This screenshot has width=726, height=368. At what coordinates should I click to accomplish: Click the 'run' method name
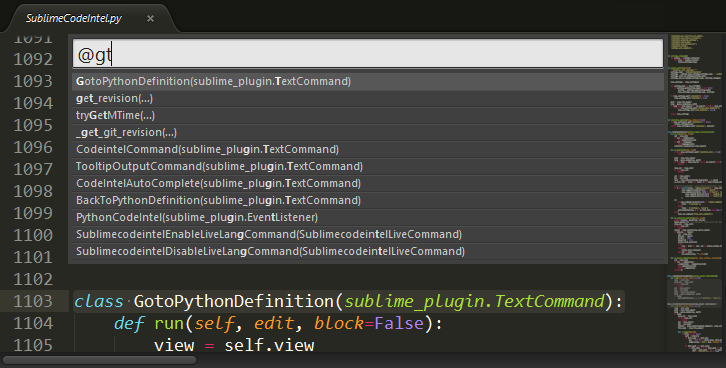(169, 324)
